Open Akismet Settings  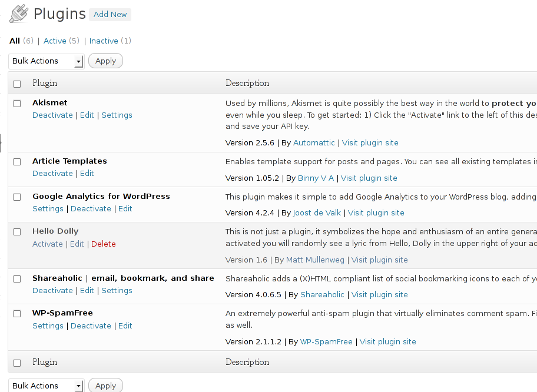click(x=117, y=115)
